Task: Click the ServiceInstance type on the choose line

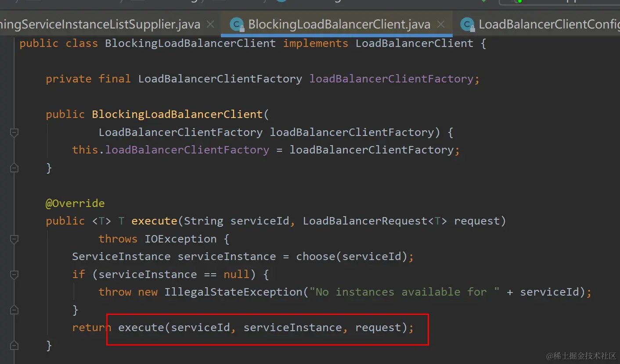Action: pyautogui.click(x=121, y=257)
